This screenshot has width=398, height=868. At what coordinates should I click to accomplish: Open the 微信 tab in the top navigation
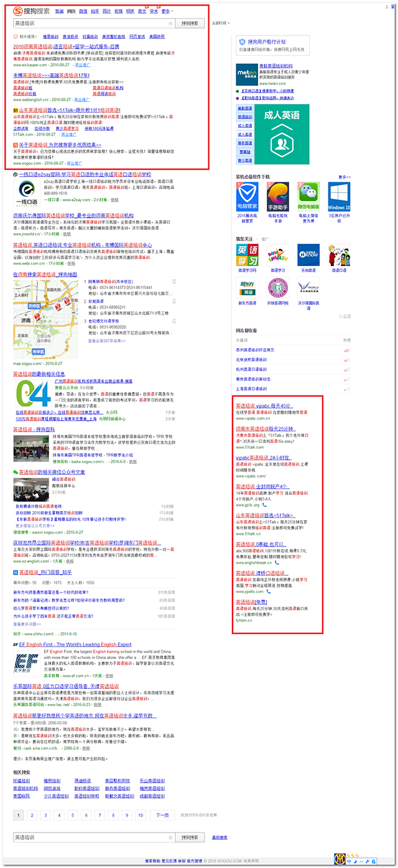pyautogui.click(x=83, y=11)
